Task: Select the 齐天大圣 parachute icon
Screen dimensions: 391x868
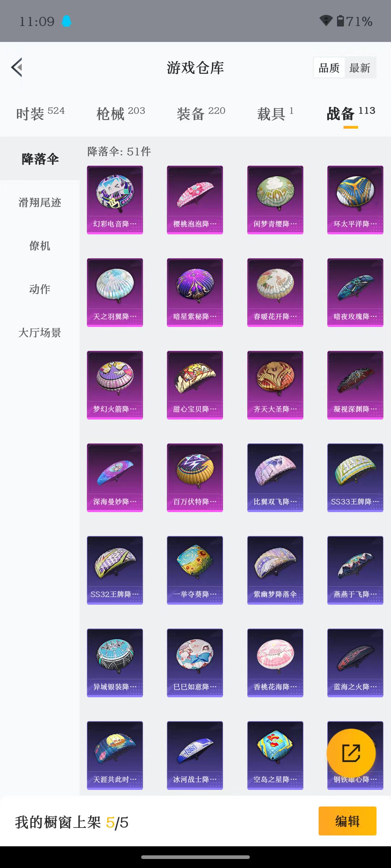Action: (x=275, y=385)
